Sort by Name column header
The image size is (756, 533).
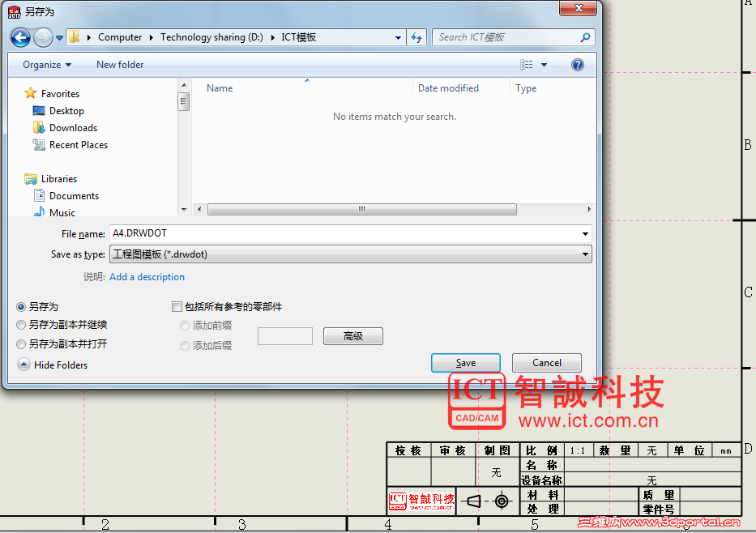pyautogui.click(x=220, y=88)
